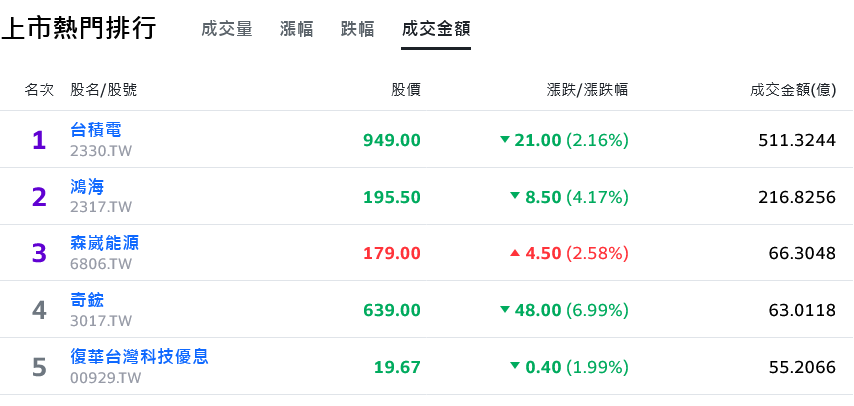
Task: Select the 成交金額 tab
Action: tap(436, 29)
